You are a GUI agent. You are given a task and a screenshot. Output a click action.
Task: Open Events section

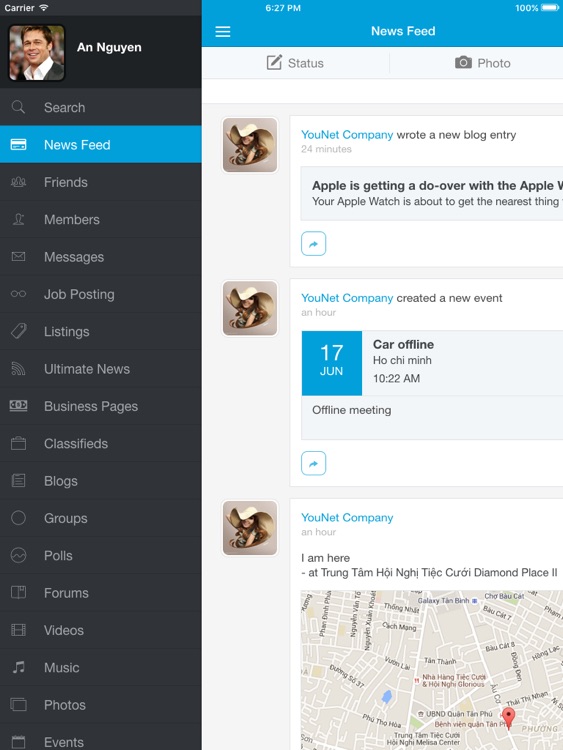[100, 737]
